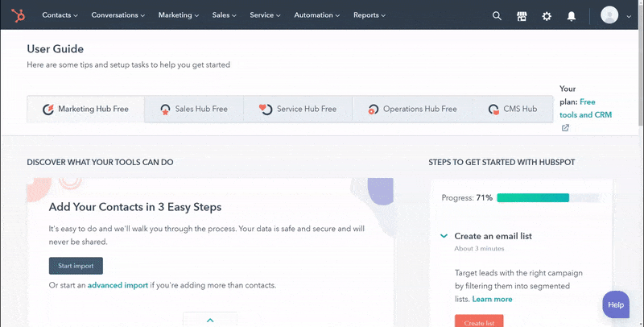Click the Steps to get started with HubSpot heading
This screenshot has width=644, height=327.
point(502,162)
